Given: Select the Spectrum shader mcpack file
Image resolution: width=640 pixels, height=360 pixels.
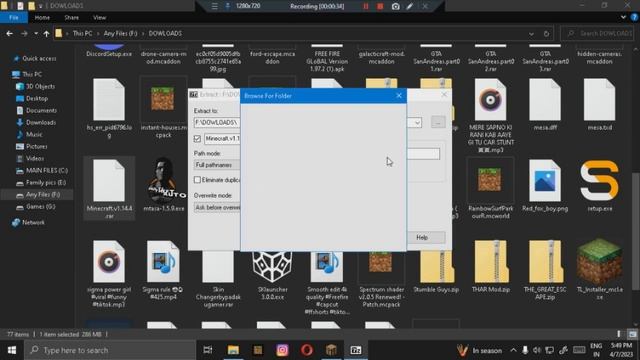Looking at the screenshot, I should (x=381, y=280).
